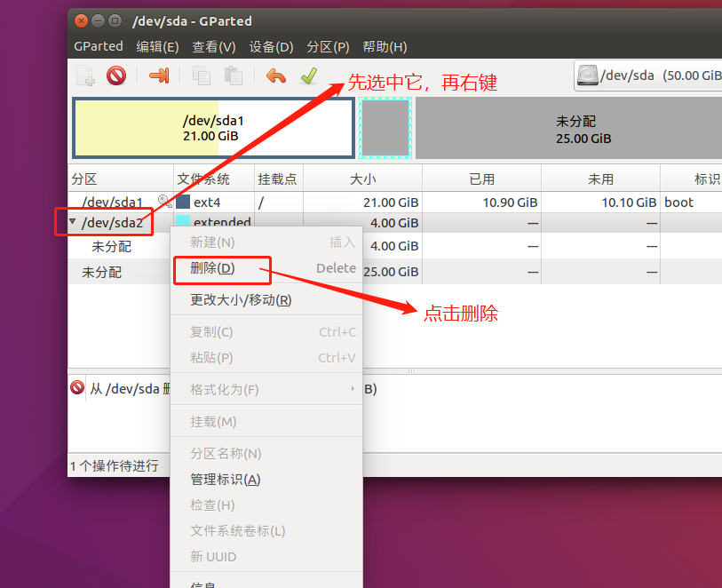Click the hard disk icon in device selector
The width and height of the screenshot is (722, 588).
coord(588,75)
